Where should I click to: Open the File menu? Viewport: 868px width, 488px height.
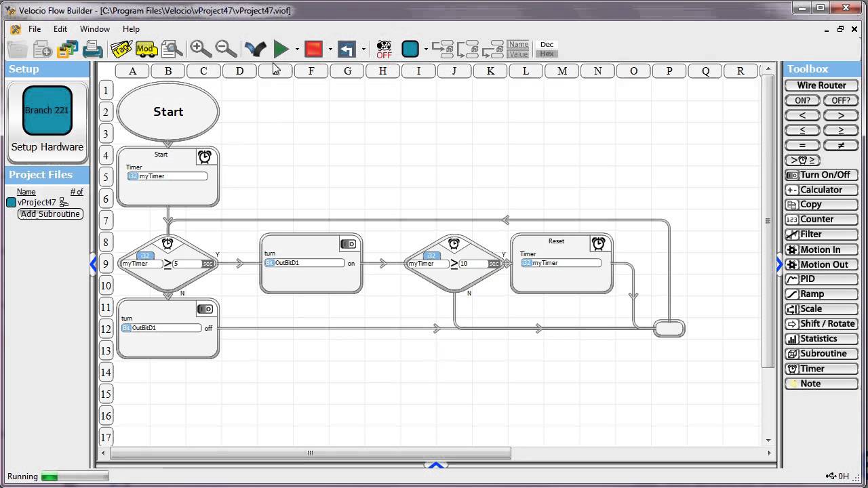(35, 29)
